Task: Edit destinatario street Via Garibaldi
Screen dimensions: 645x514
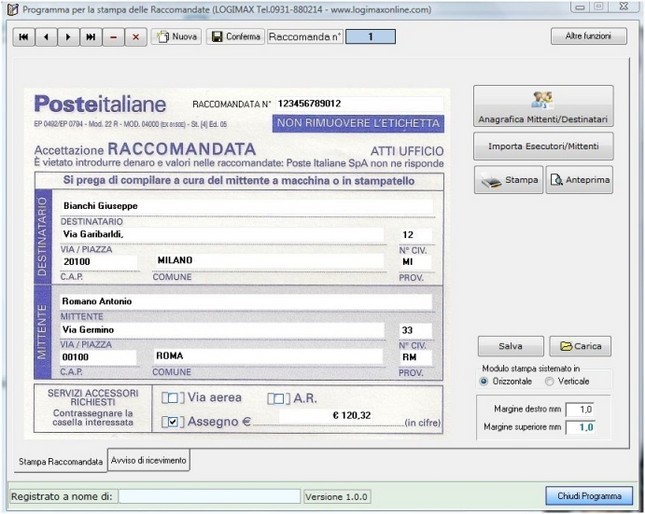Action: pos(223,234)
